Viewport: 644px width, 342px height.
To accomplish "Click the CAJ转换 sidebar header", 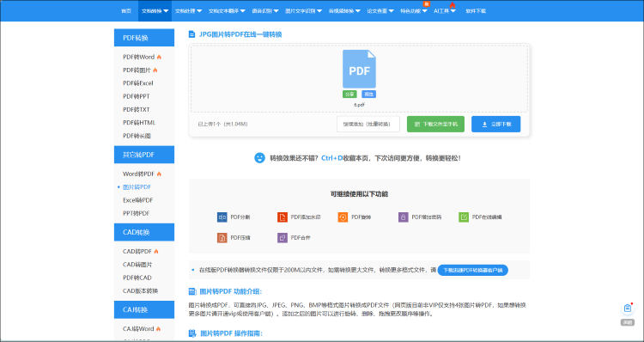I will [144, 309].
